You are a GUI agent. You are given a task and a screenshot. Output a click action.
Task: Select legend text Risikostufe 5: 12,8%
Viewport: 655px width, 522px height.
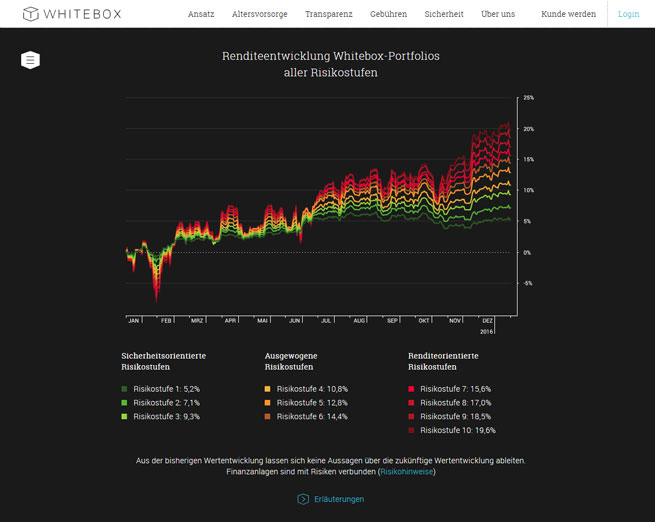pos(312,403)
